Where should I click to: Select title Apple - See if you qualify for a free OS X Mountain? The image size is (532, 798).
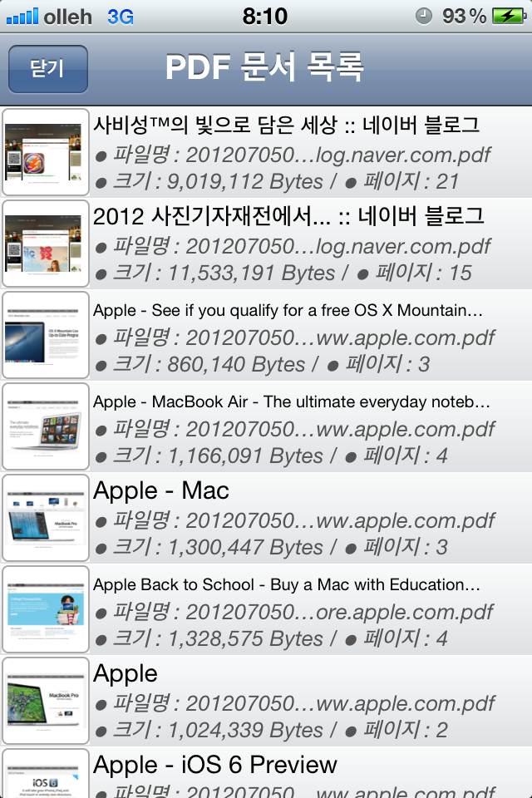[x=288, y=310]
